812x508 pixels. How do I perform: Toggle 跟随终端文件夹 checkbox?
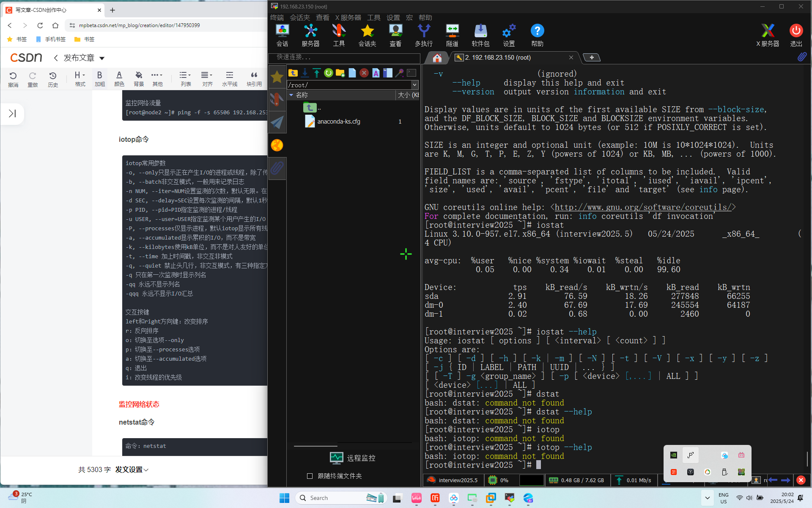[x=310, y=476]
